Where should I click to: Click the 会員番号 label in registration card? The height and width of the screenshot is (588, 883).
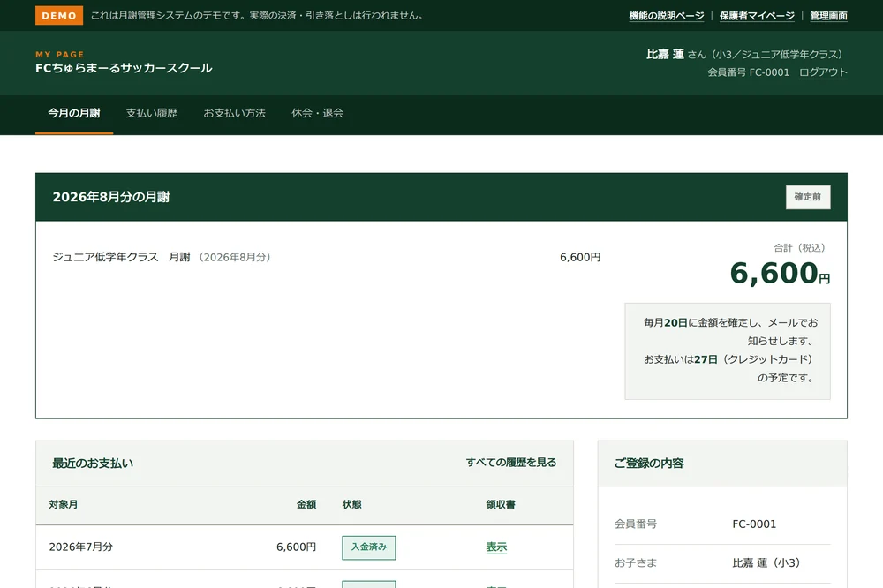(635, 524)
